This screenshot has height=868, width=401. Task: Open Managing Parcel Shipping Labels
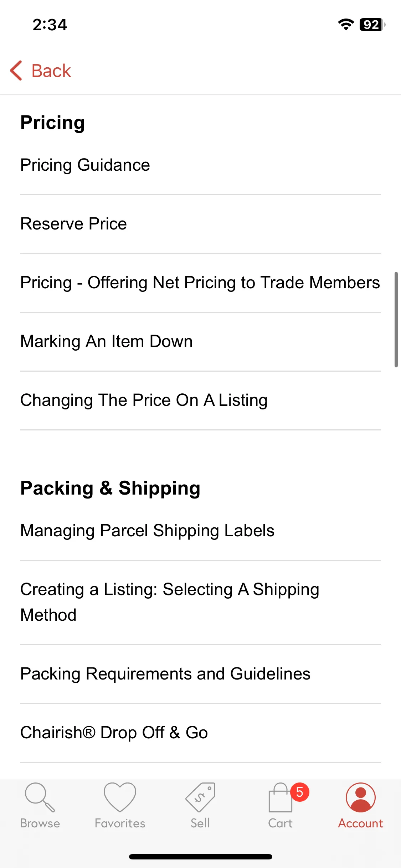200,531
